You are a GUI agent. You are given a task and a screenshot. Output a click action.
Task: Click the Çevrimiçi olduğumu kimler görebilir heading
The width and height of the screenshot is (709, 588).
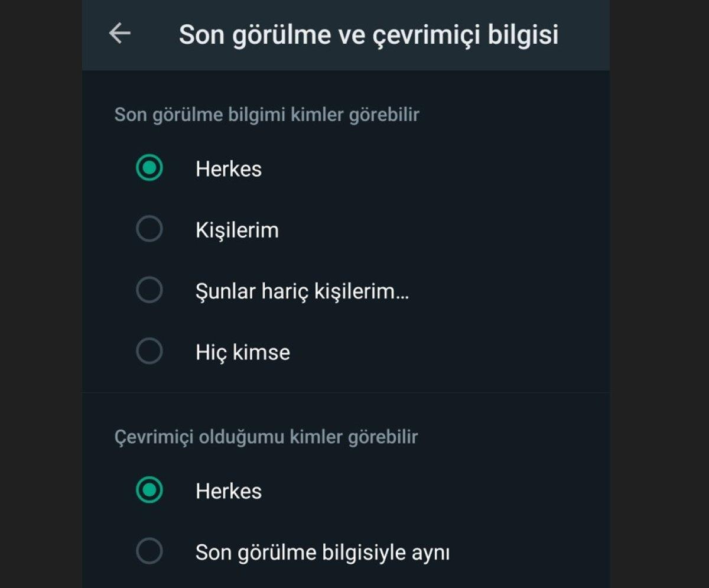tap(265, 436)
